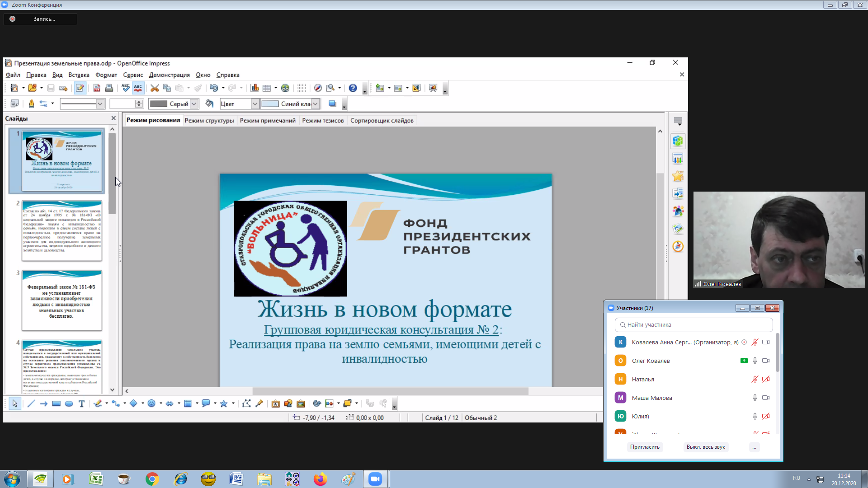Select slide 3 thumbnail in Slides panel

[x=62, y=300]
